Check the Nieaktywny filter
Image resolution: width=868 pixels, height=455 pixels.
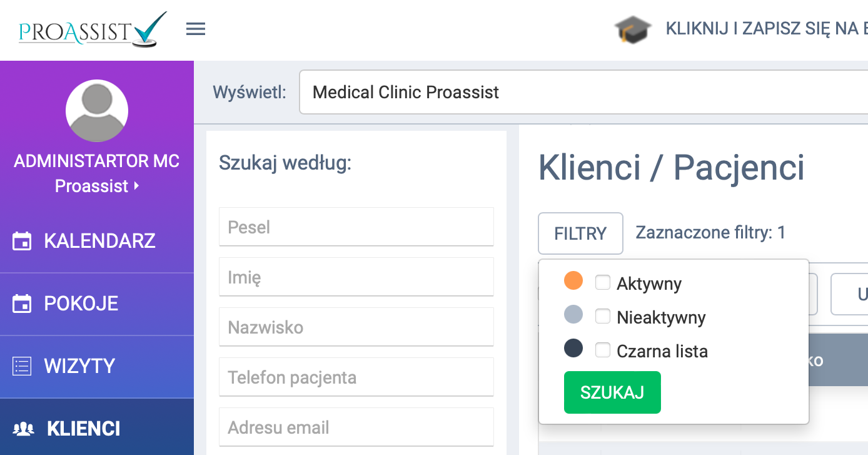602,315
